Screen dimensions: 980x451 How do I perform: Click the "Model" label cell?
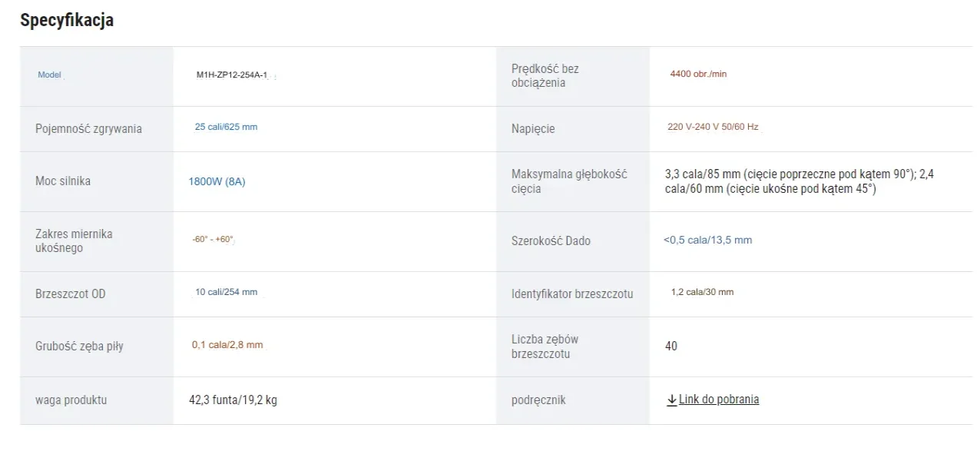(49, 75)
